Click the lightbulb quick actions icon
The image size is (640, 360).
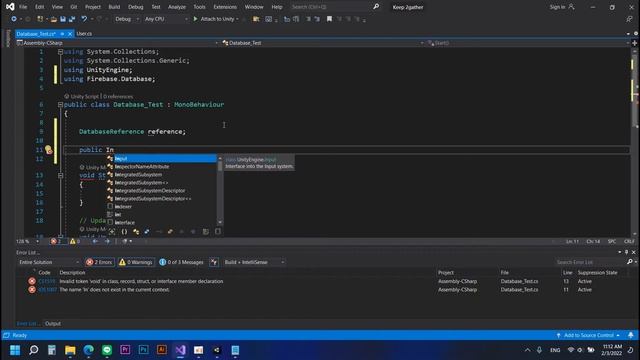pos(49,150)
